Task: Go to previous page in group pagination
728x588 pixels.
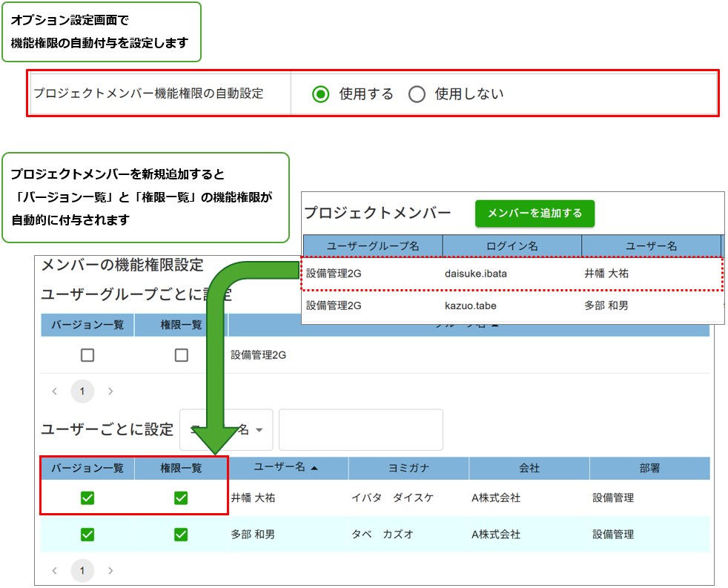Action: click(x=54, y=391)
